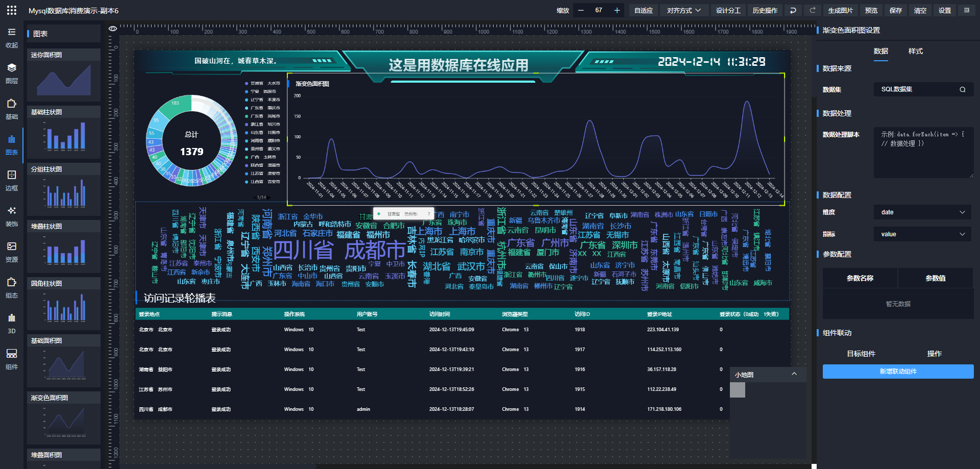The height and width of the screenshot is (469, 980).
Task: Switch to the 样式 style tab
Action: point(915,51)
